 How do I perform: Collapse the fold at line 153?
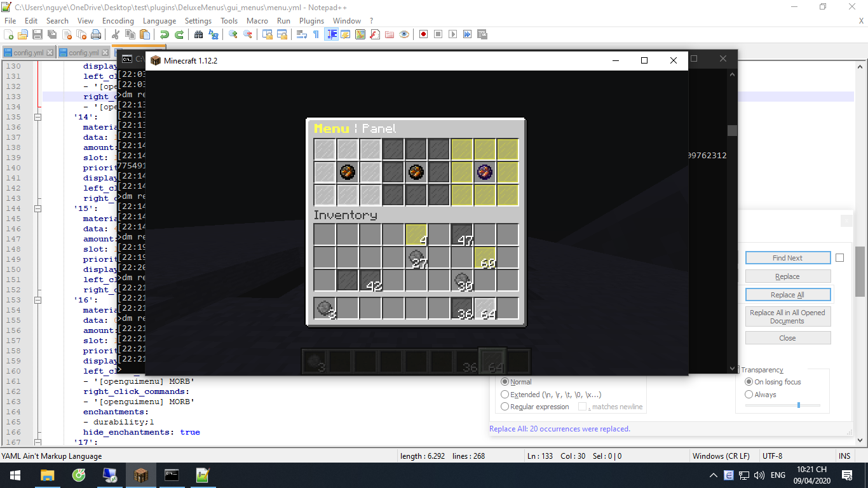[x=37, y=300]
